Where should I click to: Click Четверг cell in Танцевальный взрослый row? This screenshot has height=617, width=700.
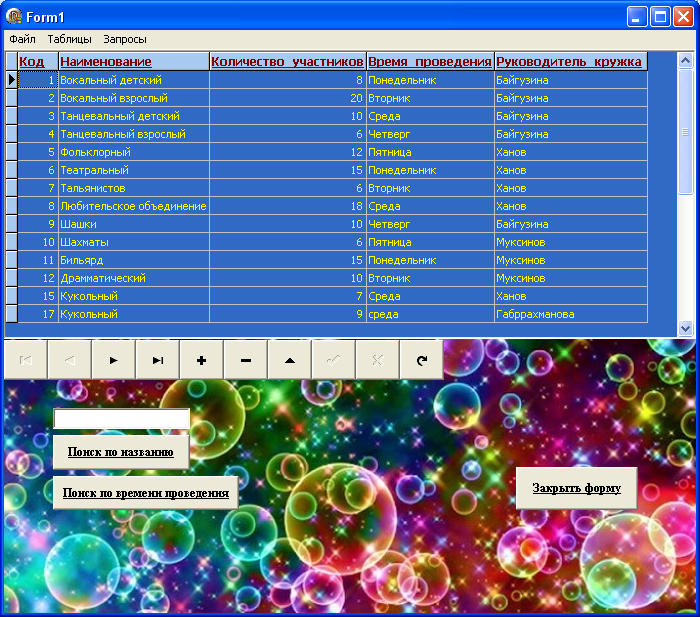430,134
